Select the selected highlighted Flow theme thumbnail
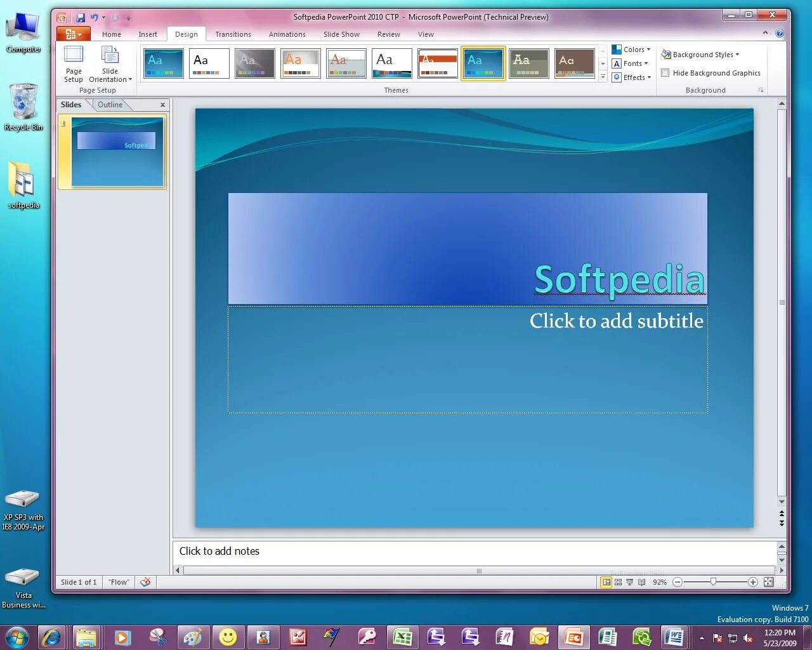 point(483,63)
